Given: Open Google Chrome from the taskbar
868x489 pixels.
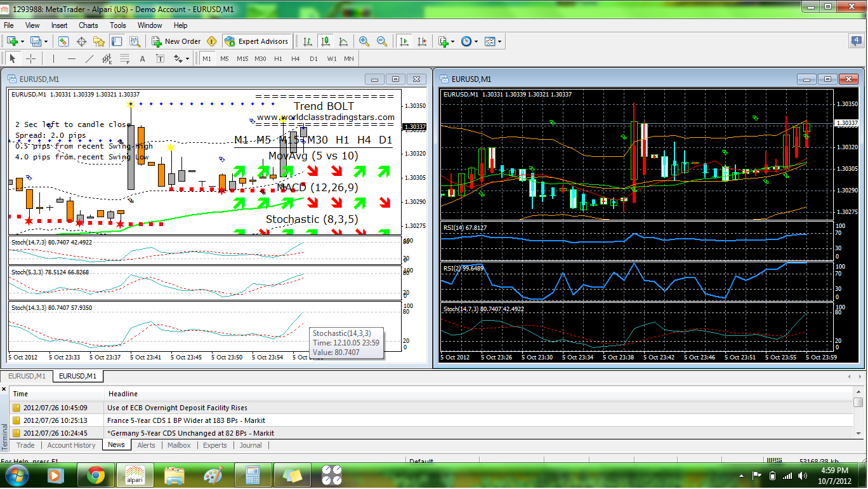Looking at the screenshot, I should tap(96, 474).
